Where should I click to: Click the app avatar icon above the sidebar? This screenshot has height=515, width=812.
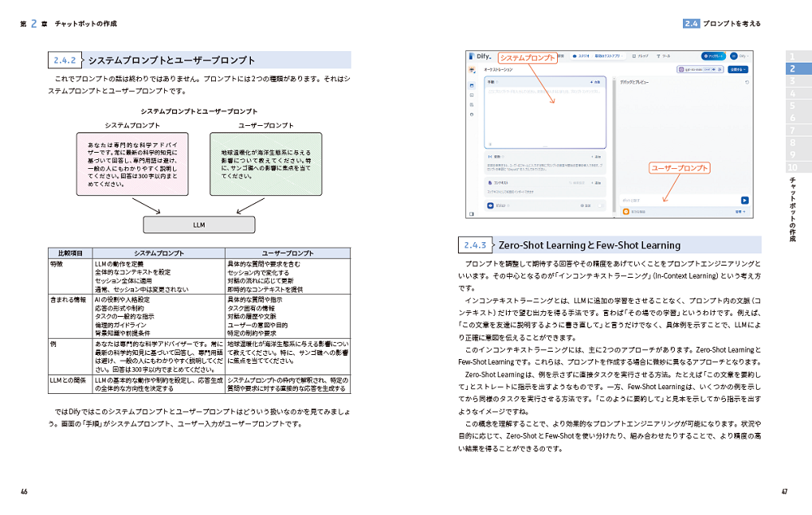click(x=471, y=71)
